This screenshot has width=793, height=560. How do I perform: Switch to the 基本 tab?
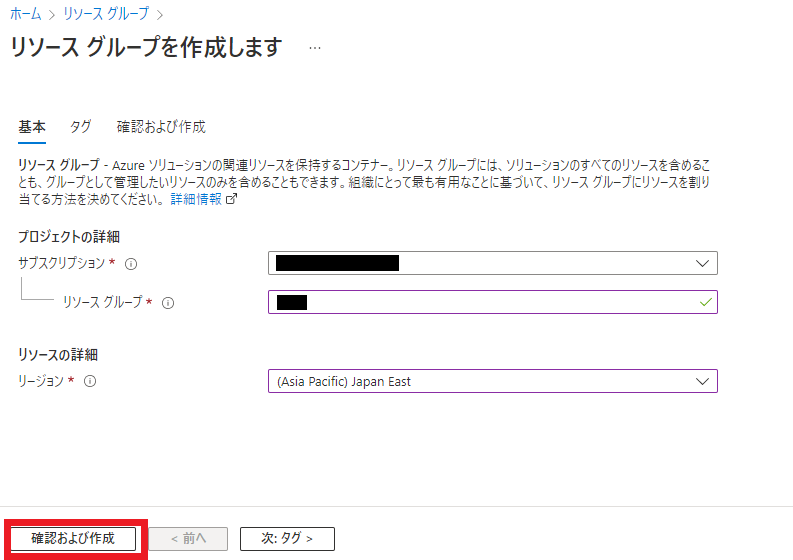[x=32, y=127]
